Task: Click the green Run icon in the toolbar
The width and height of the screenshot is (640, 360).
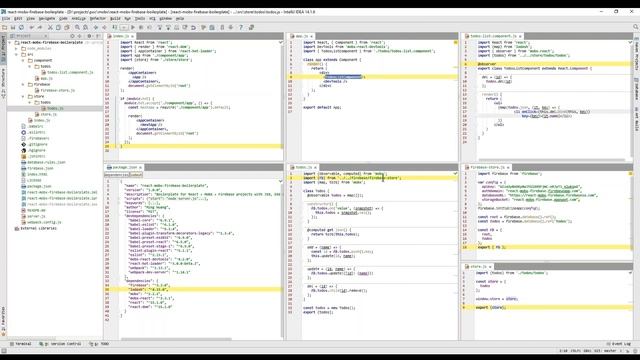Action: 133,27
